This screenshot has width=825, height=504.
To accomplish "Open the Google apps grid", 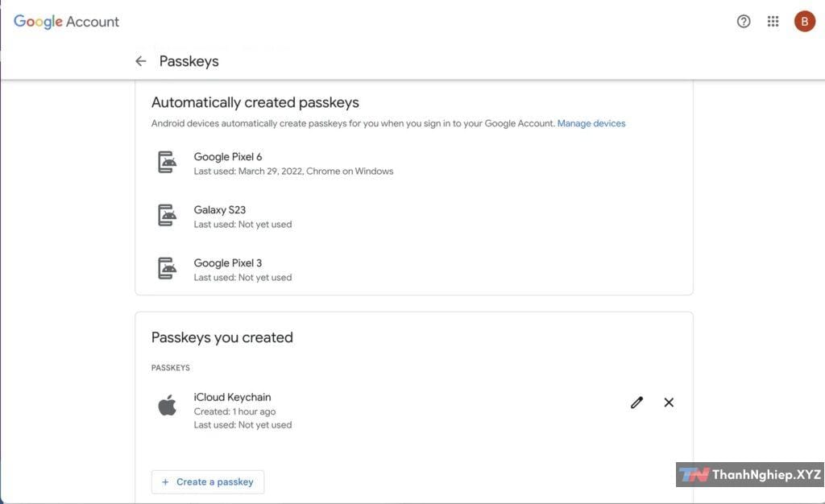I will pyautogui.click(x=773, y=22).
